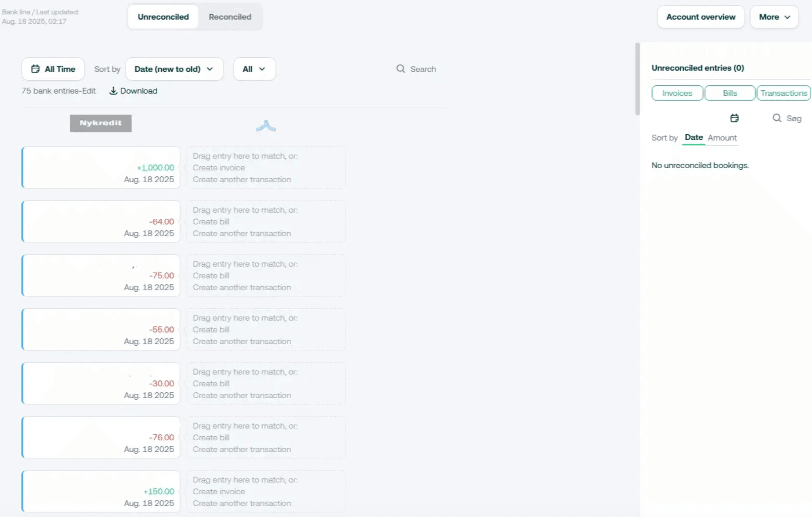Toggle the Bills filter in right panel
812x517 pixels.
pos(729,93)
